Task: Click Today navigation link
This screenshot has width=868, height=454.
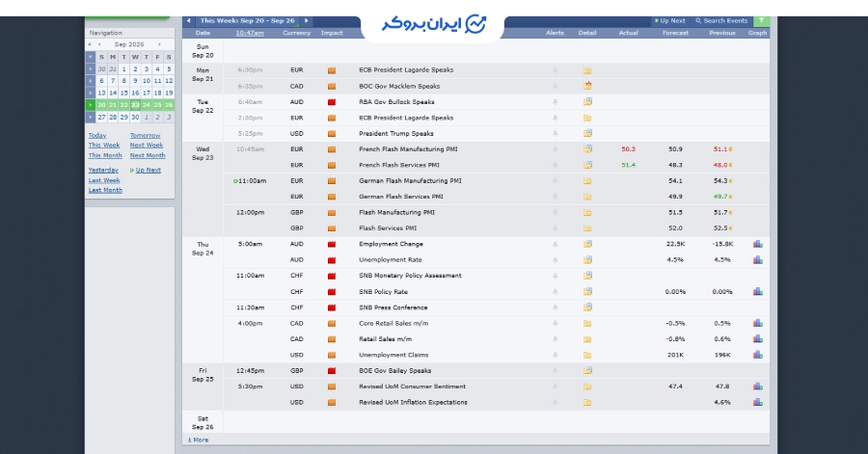Action: click(97, 136)
